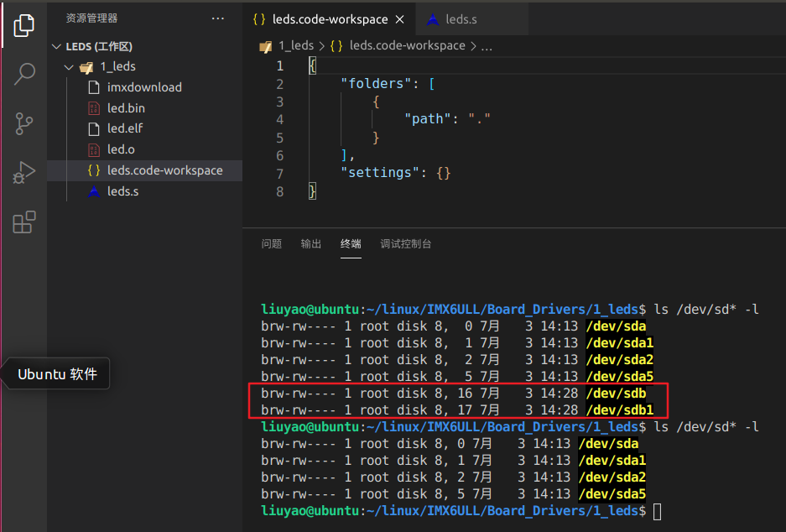Open the 问题 (Problems) panel tab
Viewport: 786px width, 532px height.
click(271, 243)
